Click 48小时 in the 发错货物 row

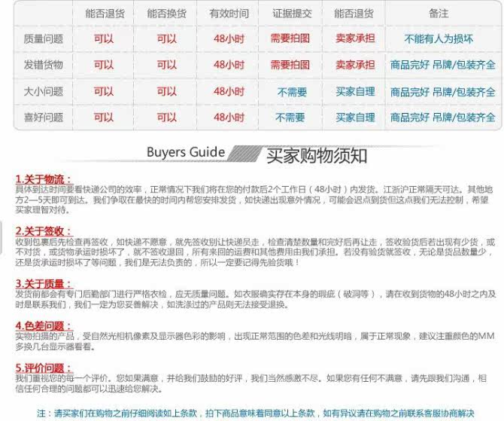(229, 65)
